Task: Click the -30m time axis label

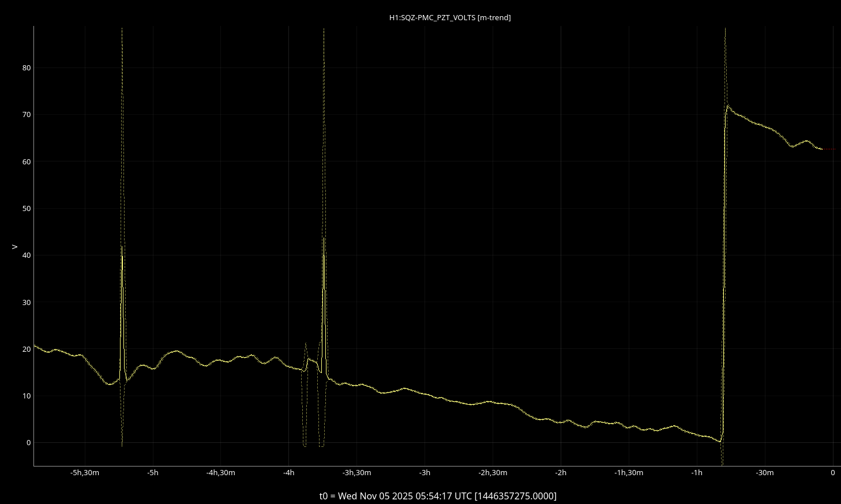Action: pos(765,473)
